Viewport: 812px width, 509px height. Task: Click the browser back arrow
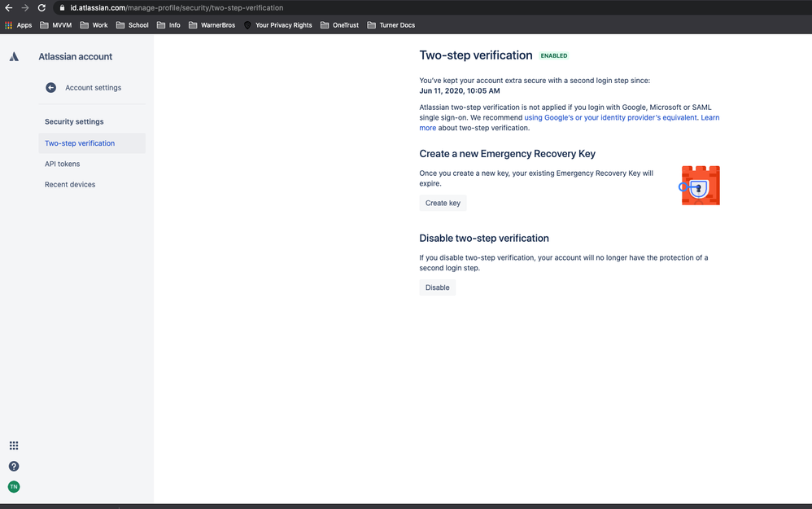(8, 8)
